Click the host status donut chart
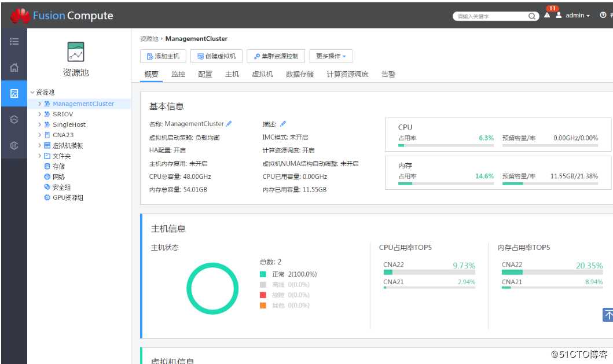 point(212,289)
